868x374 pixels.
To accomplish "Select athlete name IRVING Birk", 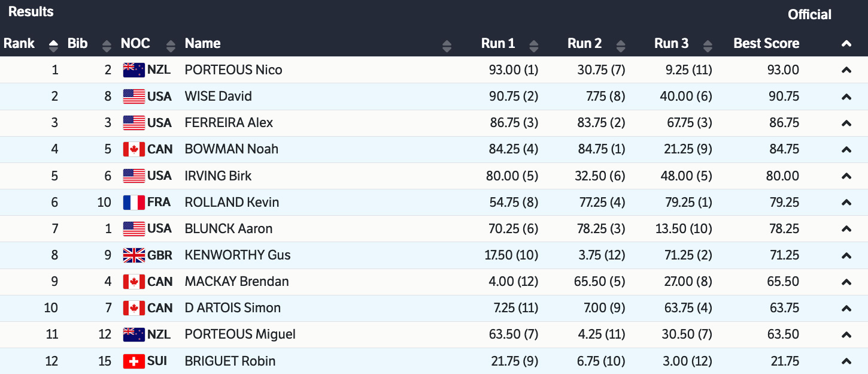I will 218,176.
